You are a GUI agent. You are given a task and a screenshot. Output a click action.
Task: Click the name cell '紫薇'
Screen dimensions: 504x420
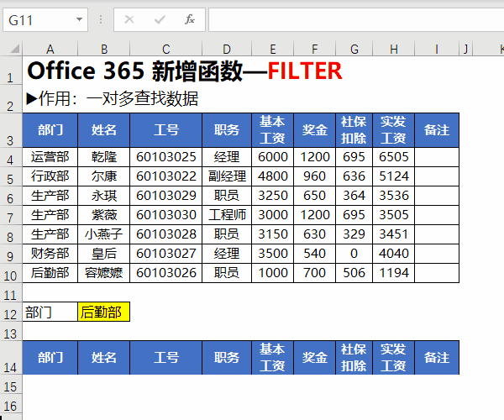pos(104,215)
